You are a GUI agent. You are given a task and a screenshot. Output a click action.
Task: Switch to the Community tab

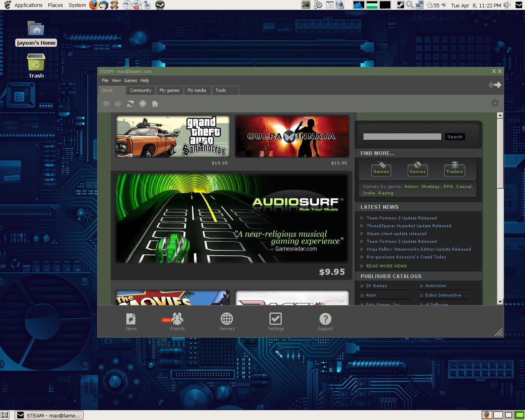click(x=140, y=90)
